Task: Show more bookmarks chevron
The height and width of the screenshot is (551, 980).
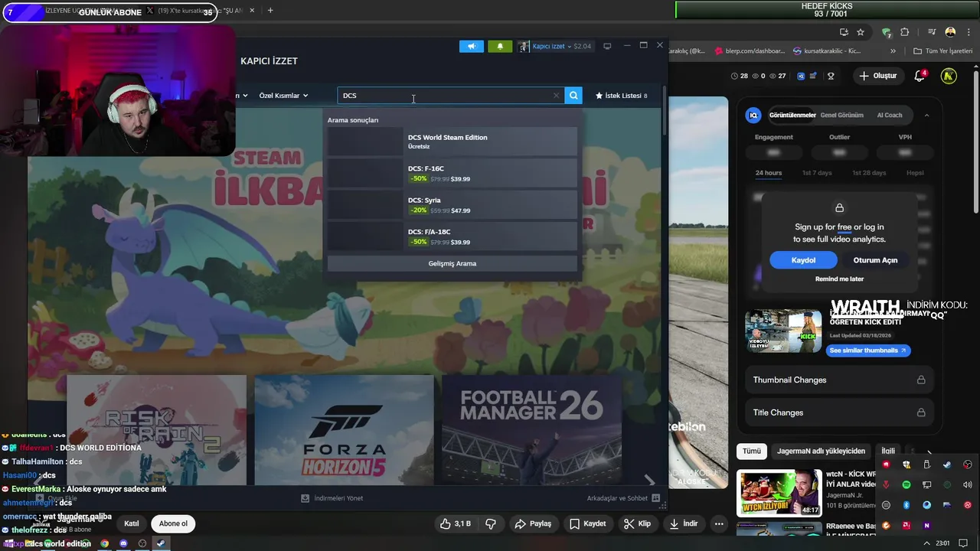Action: point(893,51)
